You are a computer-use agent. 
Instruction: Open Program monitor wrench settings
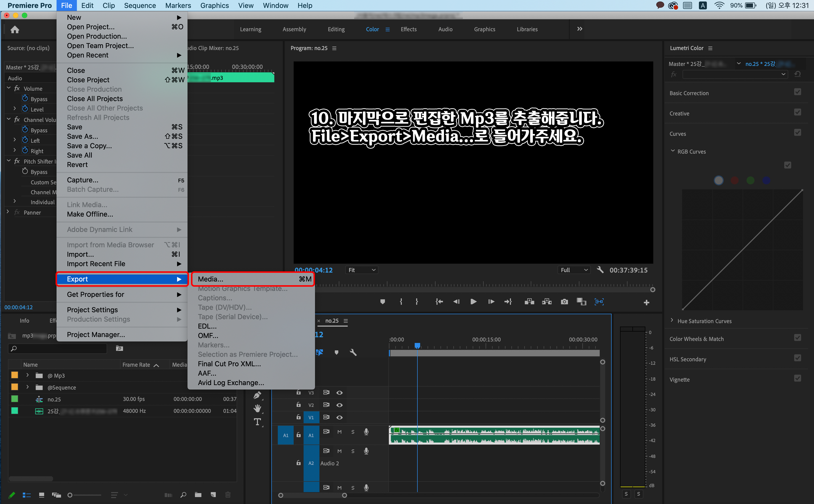coord(600,270)
